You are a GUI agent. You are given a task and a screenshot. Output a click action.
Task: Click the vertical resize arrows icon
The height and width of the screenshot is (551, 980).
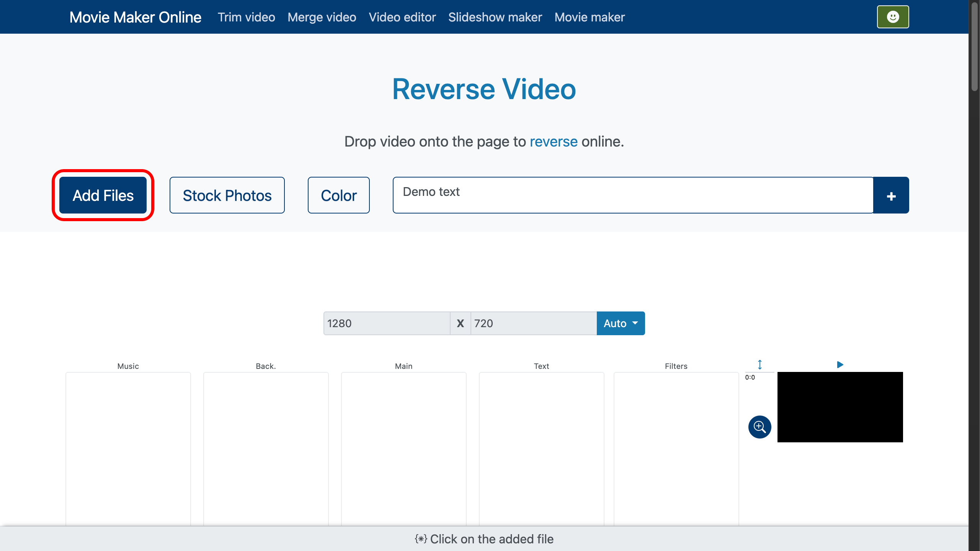pos(760,365)
